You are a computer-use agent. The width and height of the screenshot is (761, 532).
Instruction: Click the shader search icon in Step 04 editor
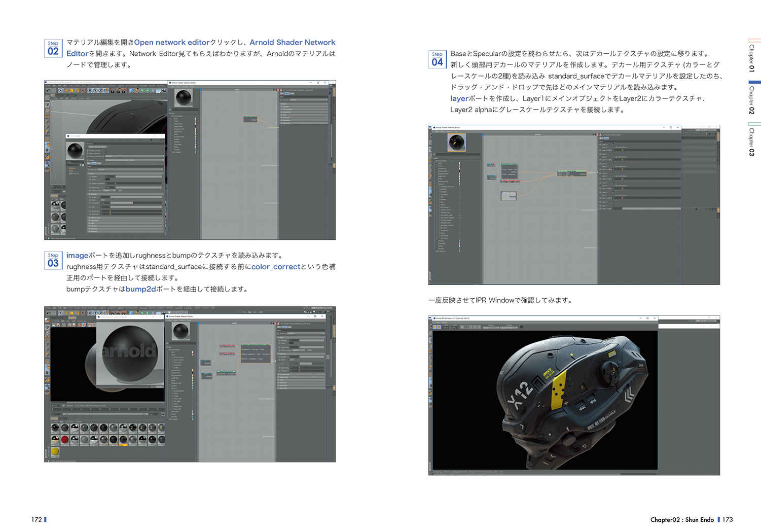pyautogui.click(x=434, y=154)
